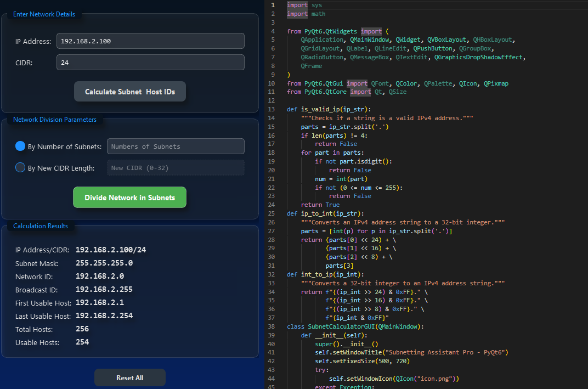
Task: Click the Calculation Results section title
Action: 41,226
